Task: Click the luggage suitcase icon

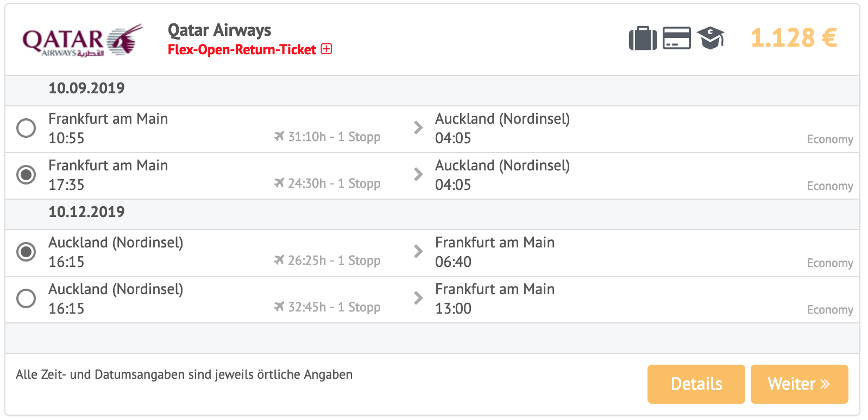Action: (643, 38)
